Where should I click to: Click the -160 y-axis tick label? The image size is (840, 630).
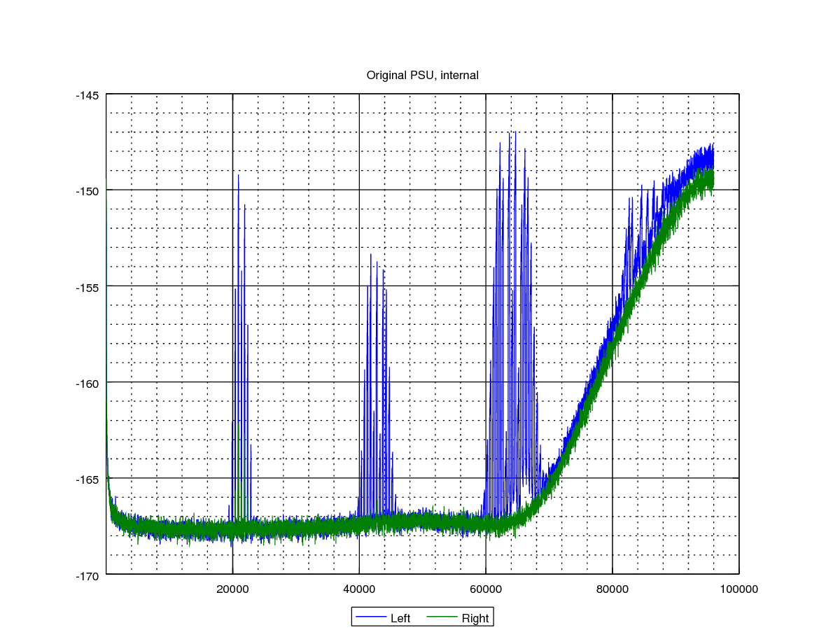pos(87,383)
